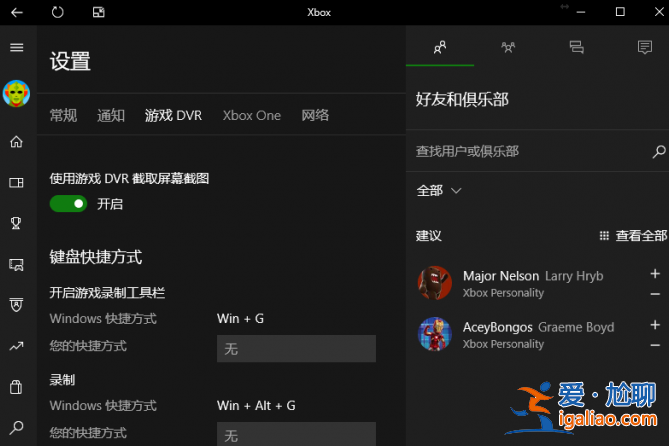Toggle the Game DVR screenshot switch
Screen dimensions: 669x446
tap(68, 204)
